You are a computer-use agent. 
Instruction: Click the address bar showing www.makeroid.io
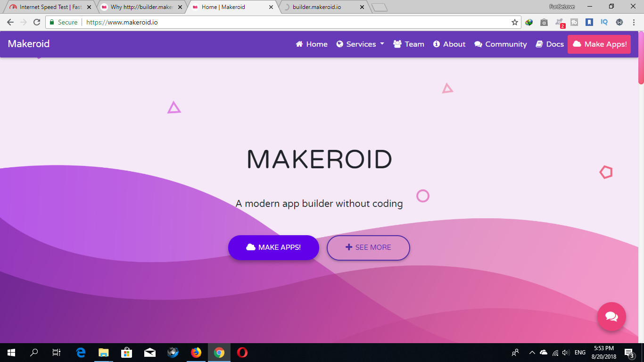click(x=283, y=22)
